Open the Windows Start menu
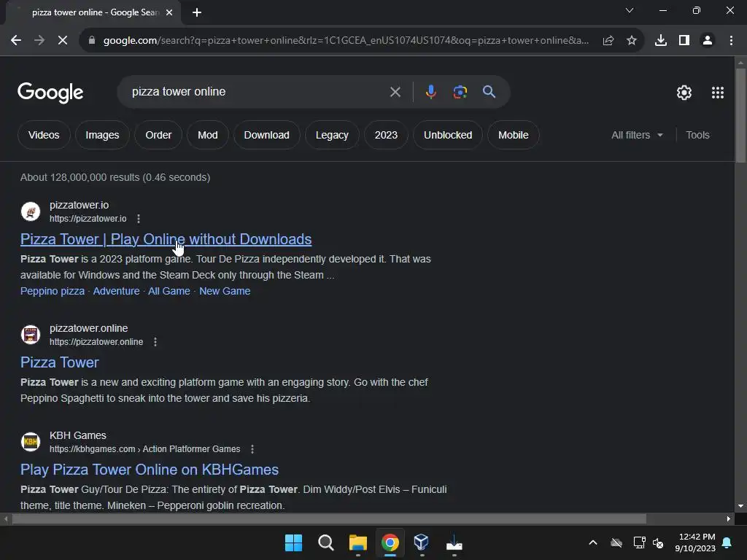This screenshot has height=560, width=747. click(x=293, y=542)
